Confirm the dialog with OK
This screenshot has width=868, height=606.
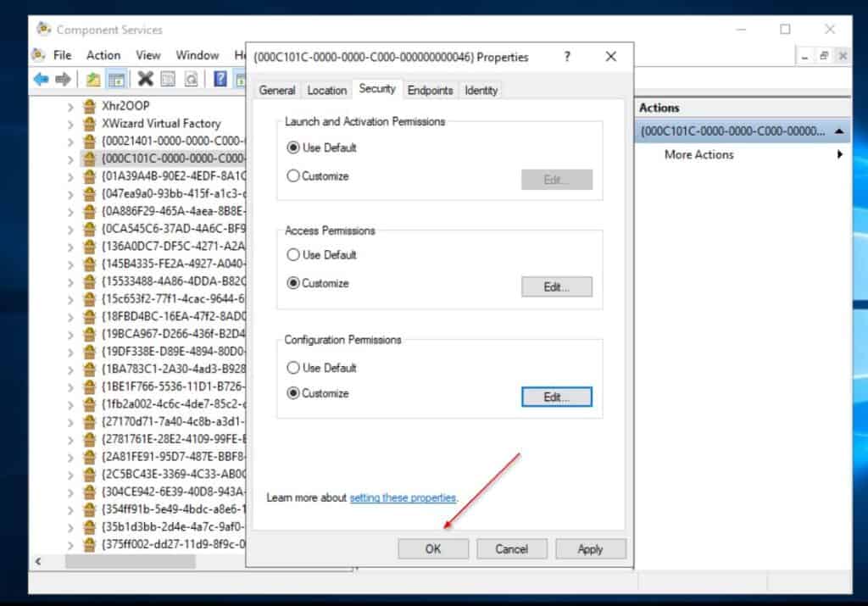433,548
